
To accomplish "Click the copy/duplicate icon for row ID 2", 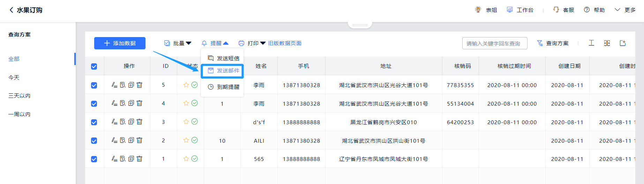I will pyautogui.click(x=131, y=140).
